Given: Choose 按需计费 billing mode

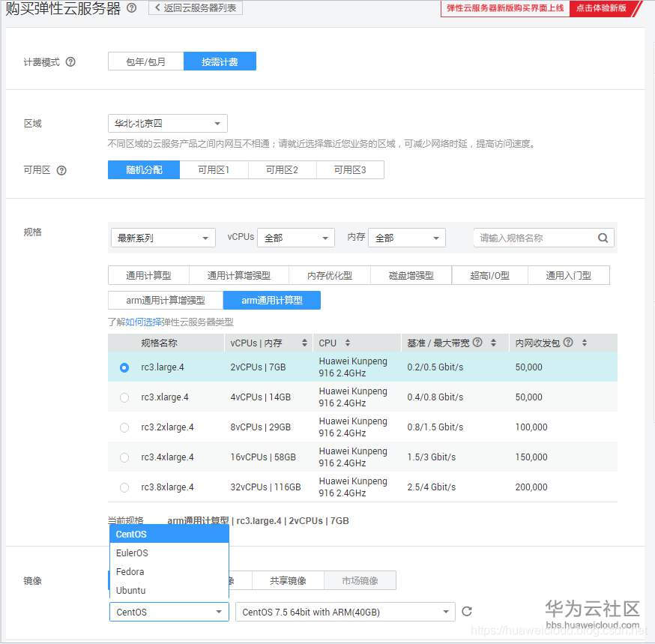Looking at the screenshot, I should pos(220,61).
